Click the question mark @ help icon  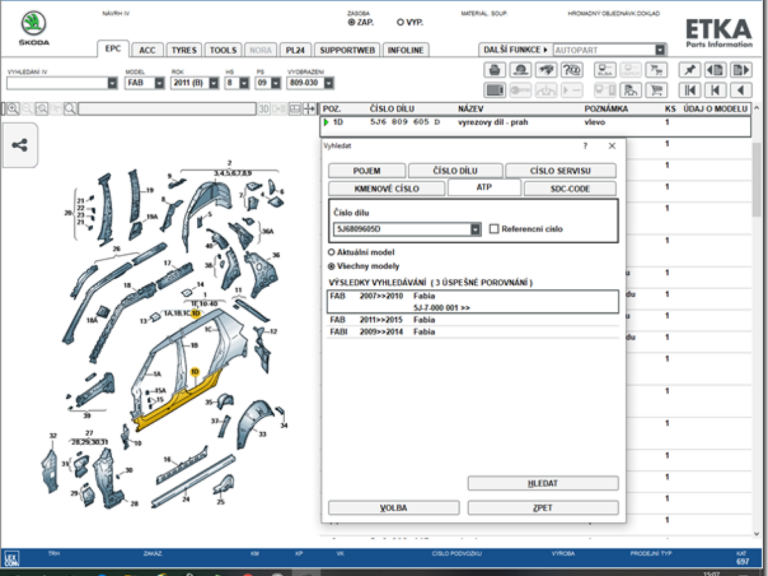click(x=572, y=70)
